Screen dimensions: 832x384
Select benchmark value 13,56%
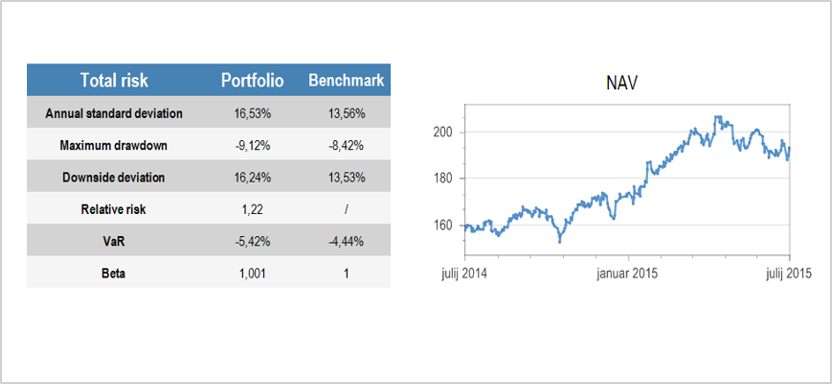(346, 114)
